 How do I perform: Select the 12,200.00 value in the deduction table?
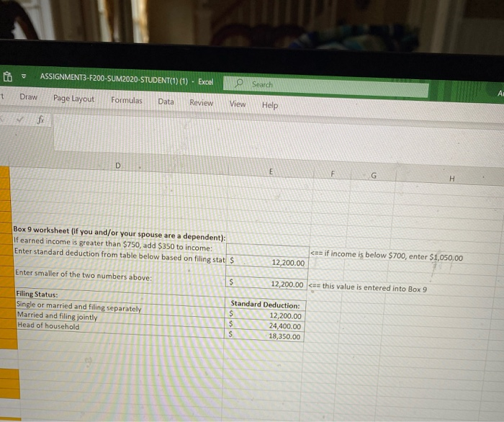click(265, 315)
